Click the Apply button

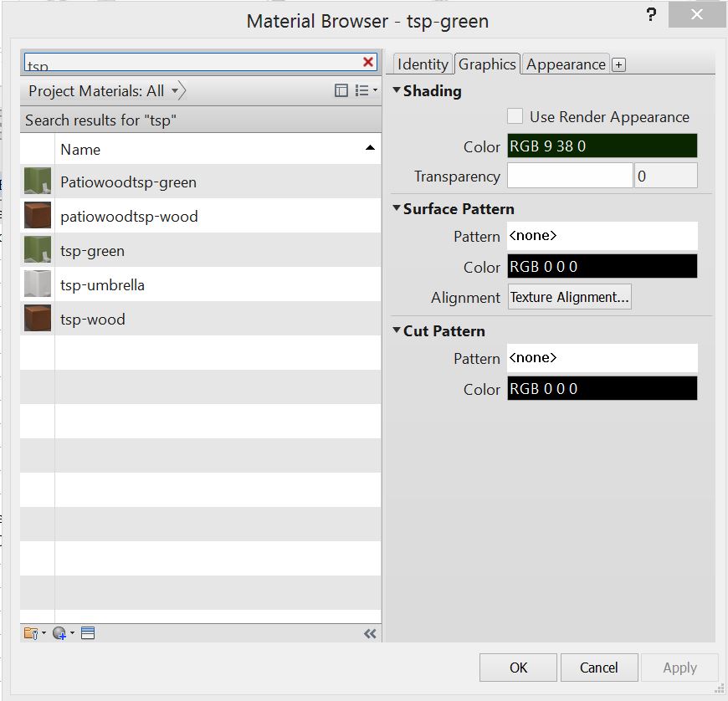(x=679, y=668)
